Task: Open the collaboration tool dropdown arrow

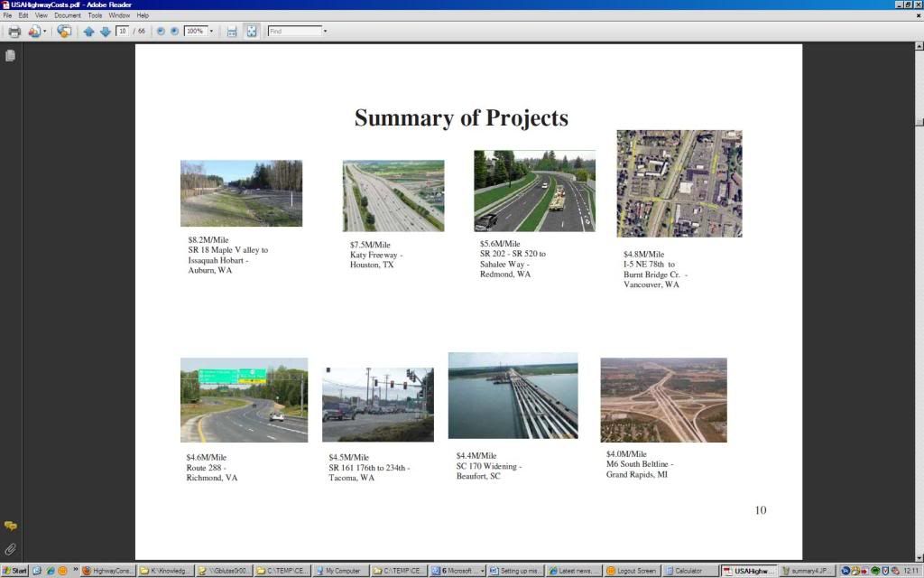Action: [44, 31]
